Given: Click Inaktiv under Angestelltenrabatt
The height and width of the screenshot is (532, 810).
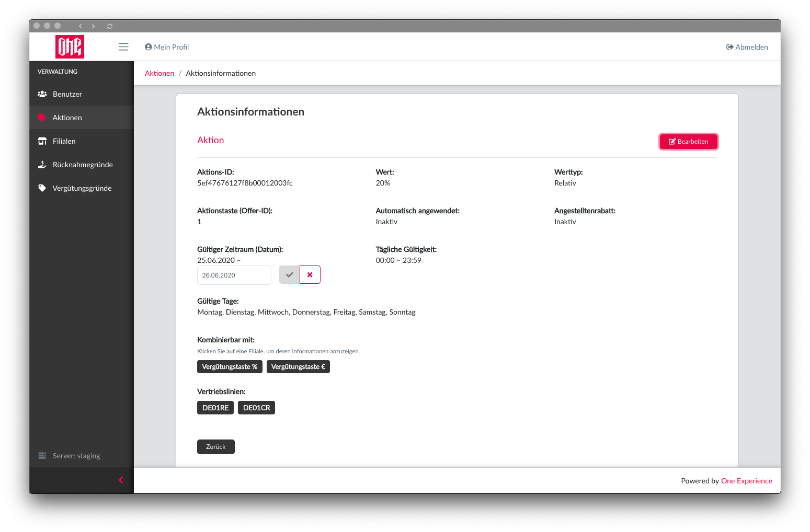Looking at the screenshot, I should [565, 222].
